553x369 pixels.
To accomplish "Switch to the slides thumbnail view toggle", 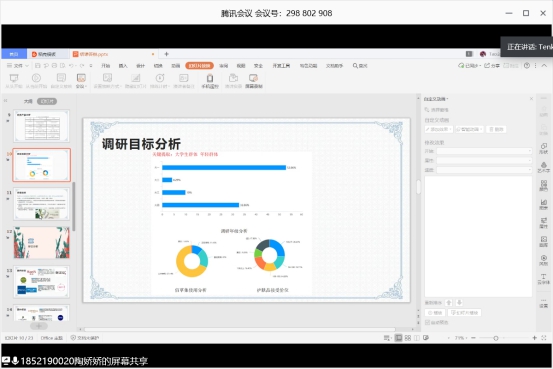I will click(x=47, y=101).
